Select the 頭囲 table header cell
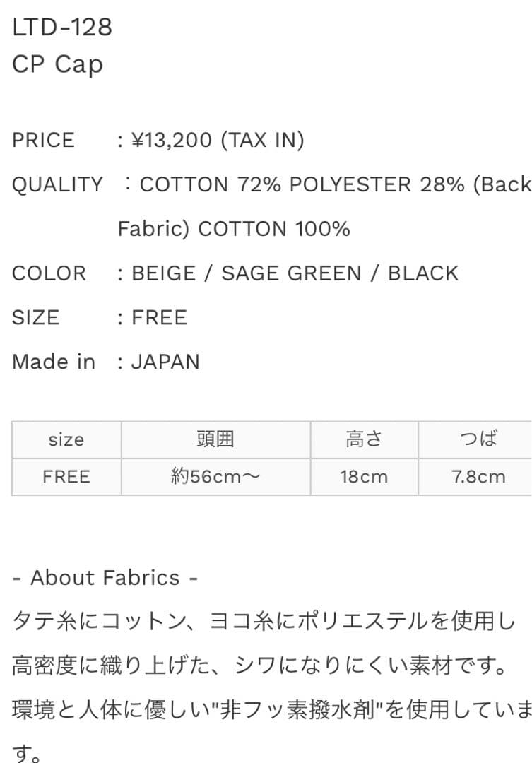The height and width of the screenshot is (763, 532). (215, 439)
